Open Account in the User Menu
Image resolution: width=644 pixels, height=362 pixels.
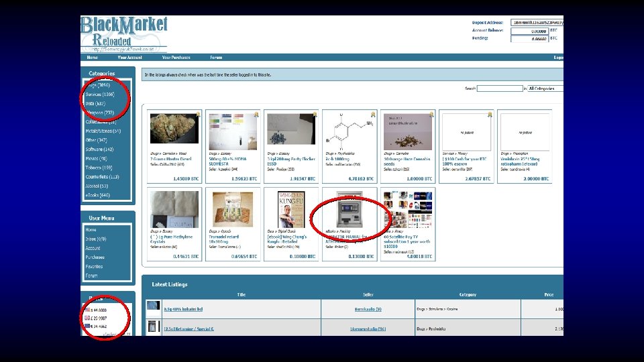93,248
